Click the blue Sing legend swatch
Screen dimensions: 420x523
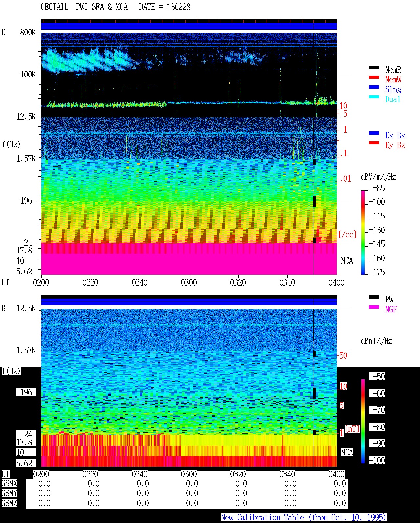click(x=374, y=87)
